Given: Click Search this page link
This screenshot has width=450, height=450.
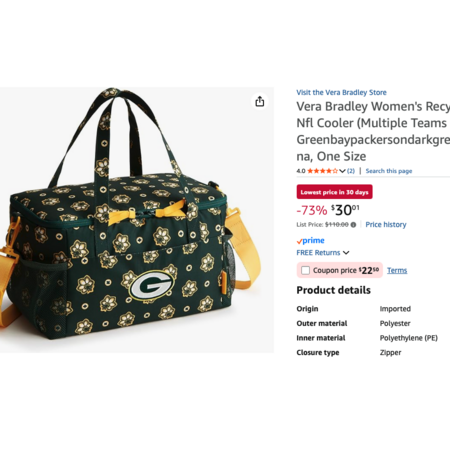Looking at the screenshot, I should [389, 171].
